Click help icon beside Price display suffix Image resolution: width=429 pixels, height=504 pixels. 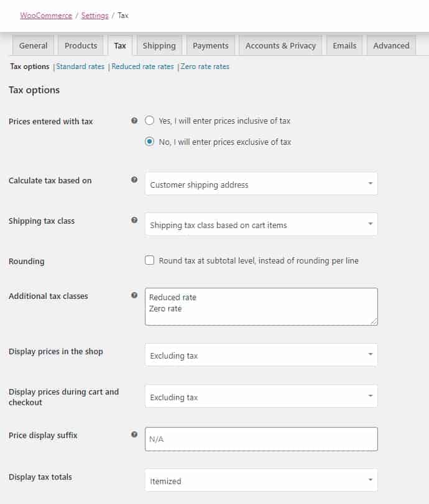[134, 434]
